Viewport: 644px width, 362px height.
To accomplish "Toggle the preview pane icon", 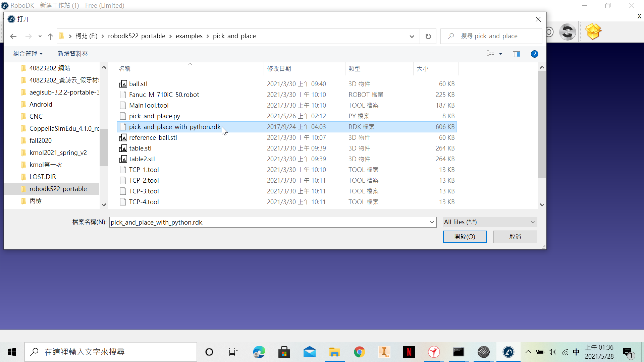I will click(x=517, y=54).
